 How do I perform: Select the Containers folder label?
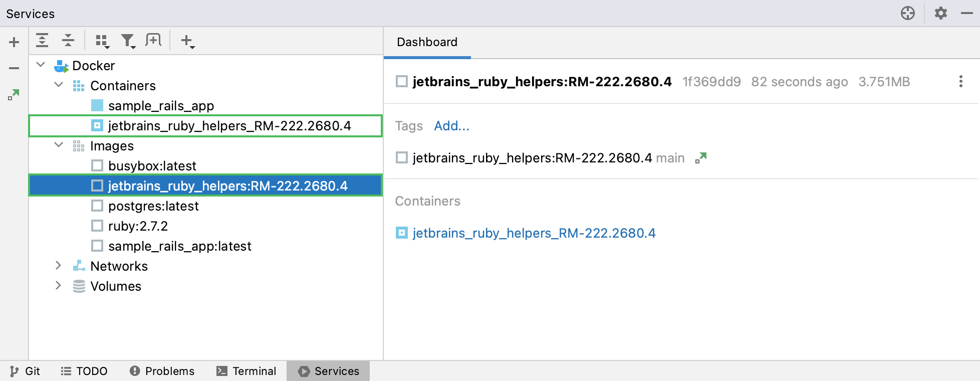tap(123, 86)
